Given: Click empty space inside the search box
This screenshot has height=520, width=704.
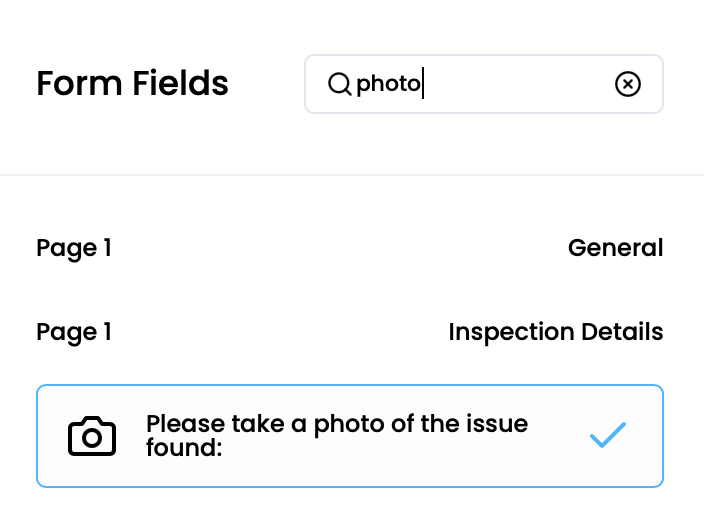Looking at the screenshot, I should [x=520, y=84].
